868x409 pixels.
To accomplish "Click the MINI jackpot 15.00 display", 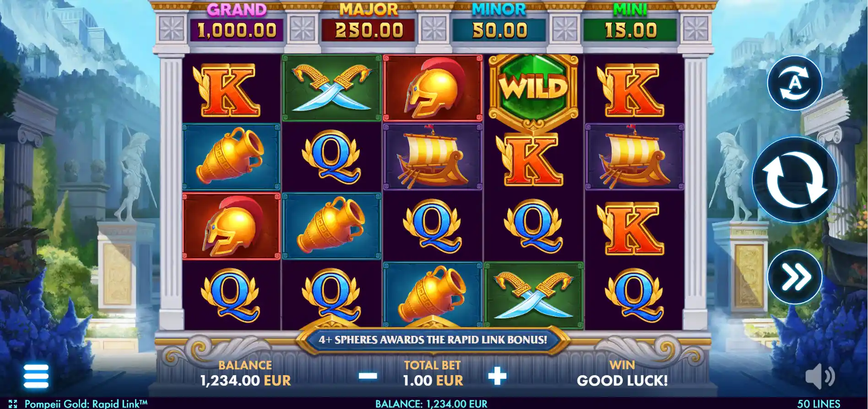I will point(630,30).
